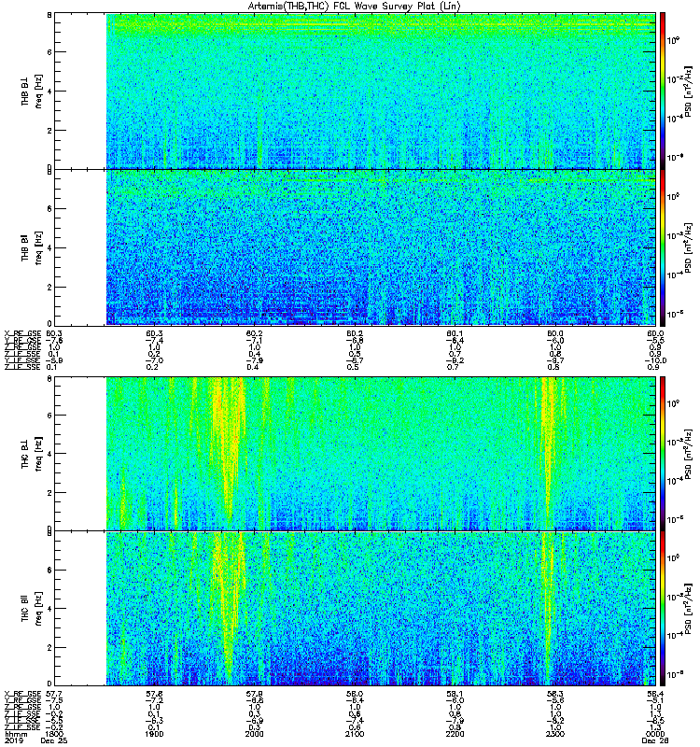Click the 'hhmm' time format label
Viewport: 700px width, 747px height.
coord(16,734)
